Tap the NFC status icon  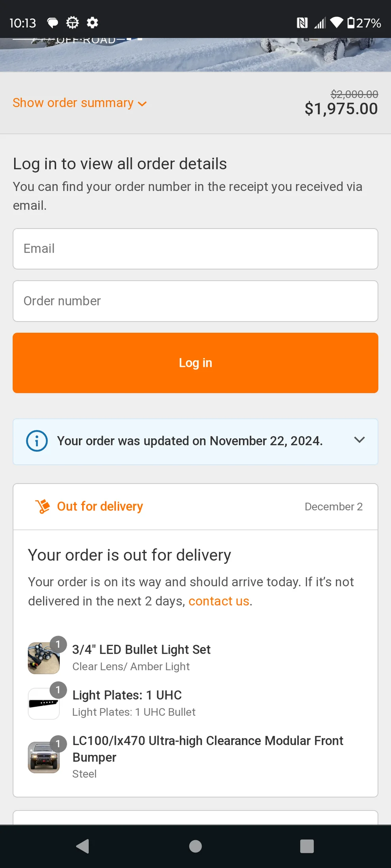[302, 23]
